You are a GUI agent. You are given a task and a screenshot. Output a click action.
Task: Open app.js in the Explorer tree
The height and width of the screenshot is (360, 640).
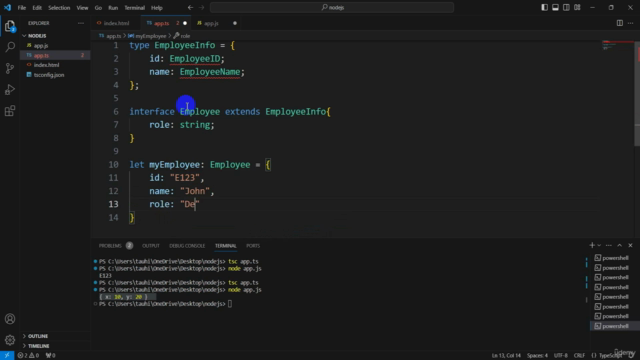pos(55,46)
